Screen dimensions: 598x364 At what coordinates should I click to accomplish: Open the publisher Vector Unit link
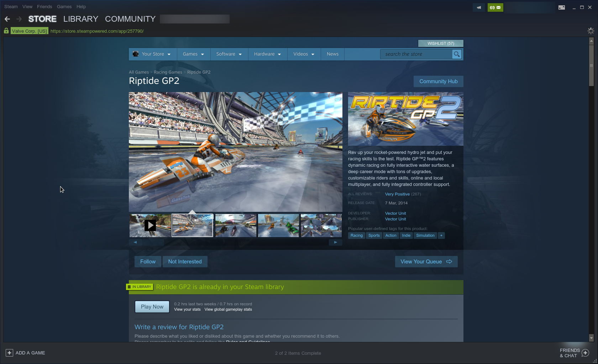click(395, 219)
